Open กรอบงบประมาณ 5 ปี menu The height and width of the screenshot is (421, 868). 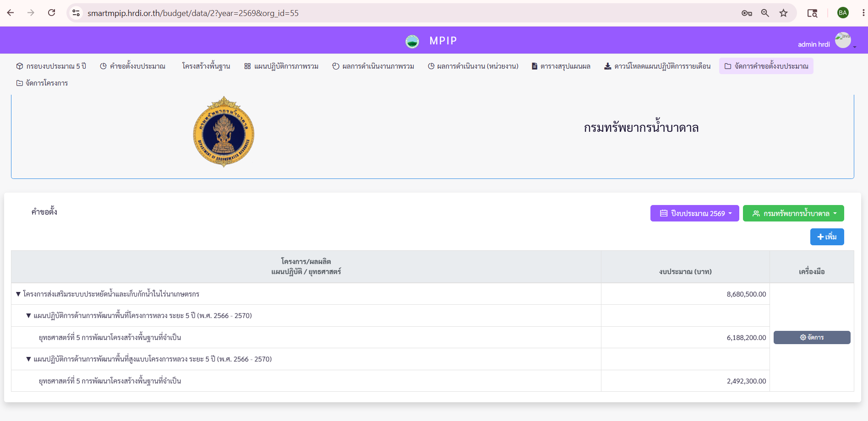pos(51,66)
